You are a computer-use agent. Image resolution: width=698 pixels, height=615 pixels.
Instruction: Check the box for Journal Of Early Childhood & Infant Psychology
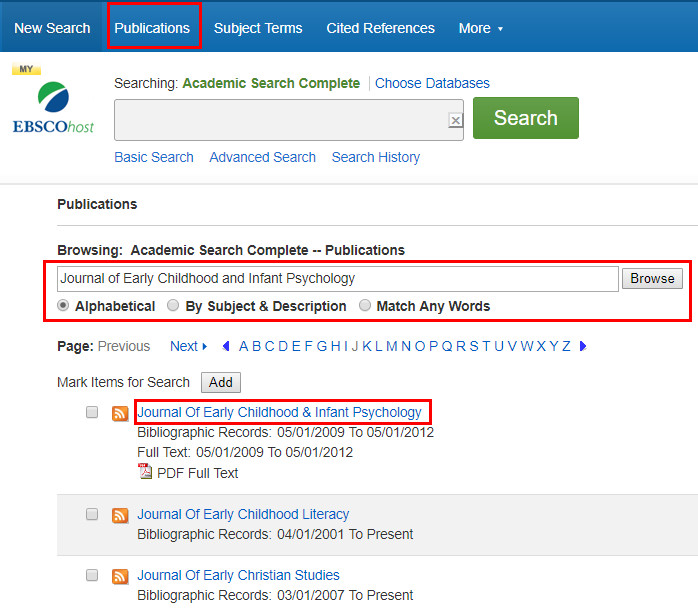coord(92,412)
